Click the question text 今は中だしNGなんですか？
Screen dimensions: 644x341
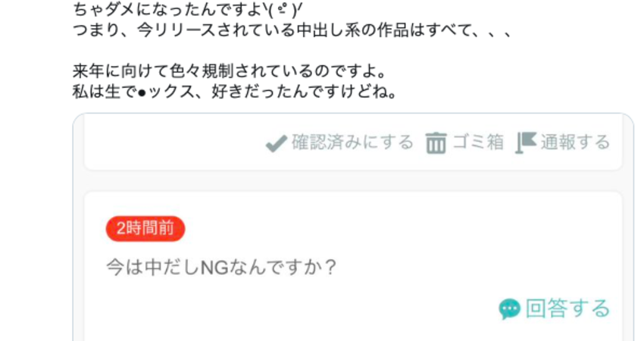click(x=222, y=267)
